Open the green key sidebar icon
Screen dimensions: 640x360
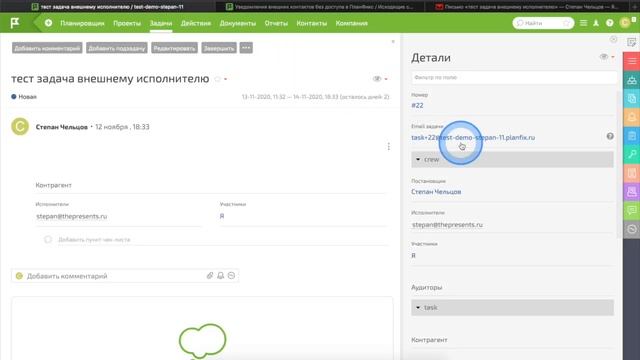pyautogui.click(x=631, y=154)
